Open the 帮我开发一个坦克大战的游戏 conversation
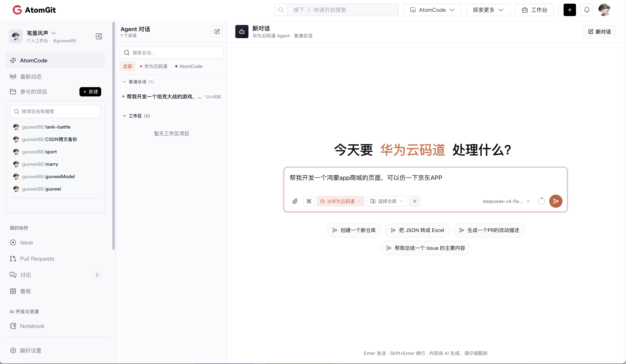The height and width of the screenshot is (364, 626). coord(171,97)
